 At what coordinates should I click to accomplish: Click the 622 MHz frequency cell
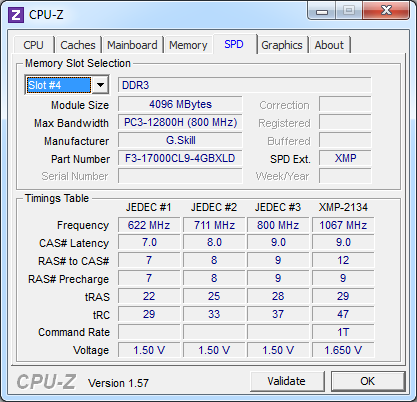coord(149,225)
